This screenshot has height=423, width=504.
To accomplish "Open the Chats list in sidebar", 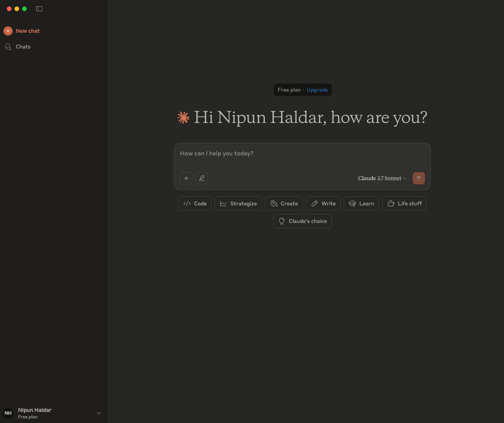I will [x=23, y=47].
